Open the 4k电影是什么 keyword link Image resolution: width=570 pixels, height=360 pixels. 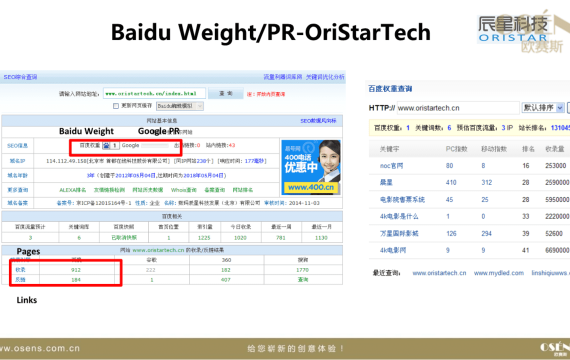coord(399,216)
